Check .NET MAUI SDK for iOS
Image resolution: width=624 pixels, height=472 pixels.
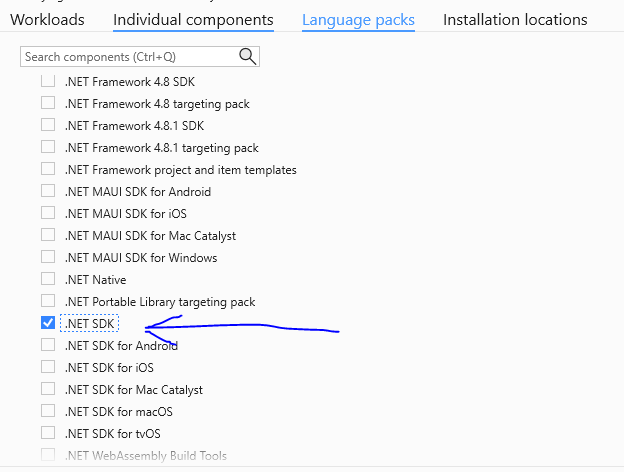(x=48, y=213)
